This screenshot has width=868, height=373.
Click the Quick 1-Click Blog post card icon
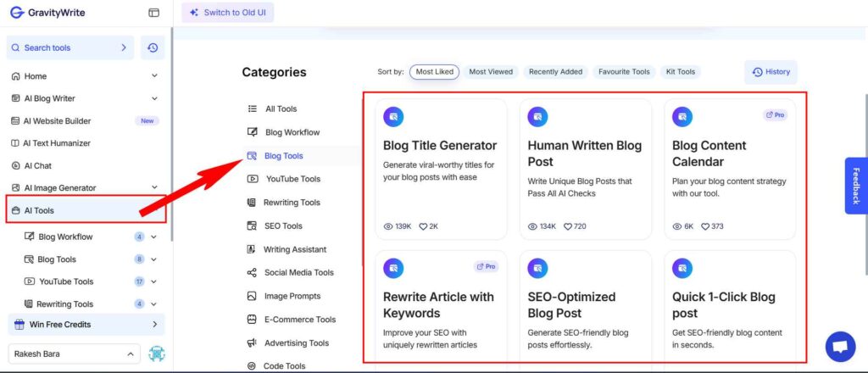[682, 269]
